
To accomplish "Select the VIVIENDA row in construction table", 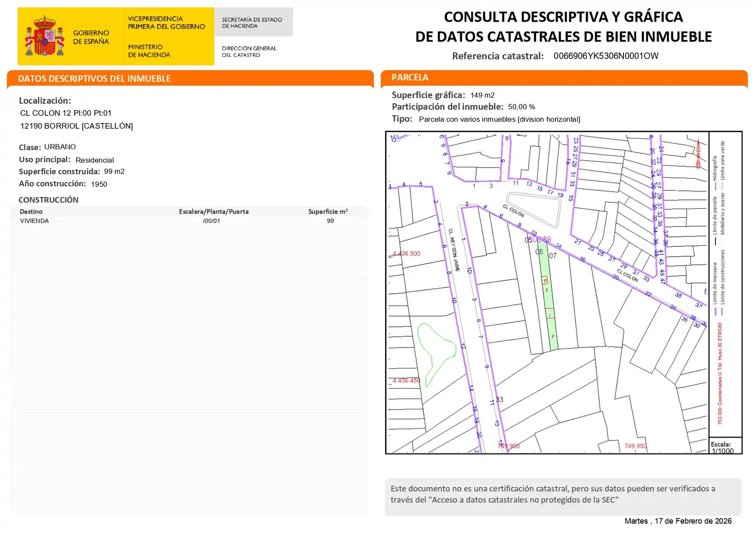I will 35,221.
